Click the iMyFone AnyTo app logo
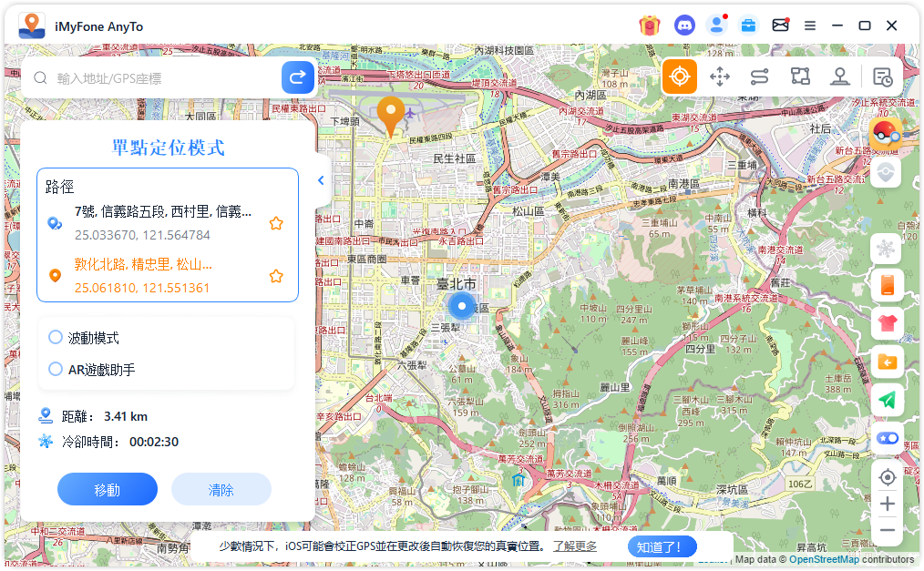924x571 pixels. point(32,25)
